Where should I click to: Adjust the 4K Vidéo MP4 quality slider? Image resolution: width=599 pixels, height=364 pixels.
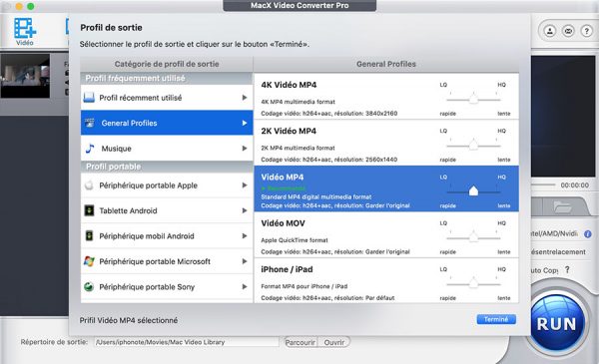tap(473, 99)
